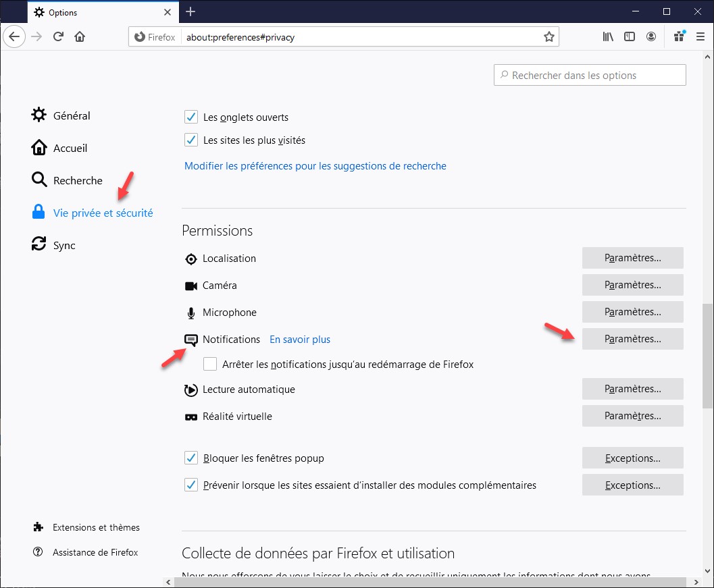Click En savoir plus link
Screen dimensions: 714x588
[300, 340]
